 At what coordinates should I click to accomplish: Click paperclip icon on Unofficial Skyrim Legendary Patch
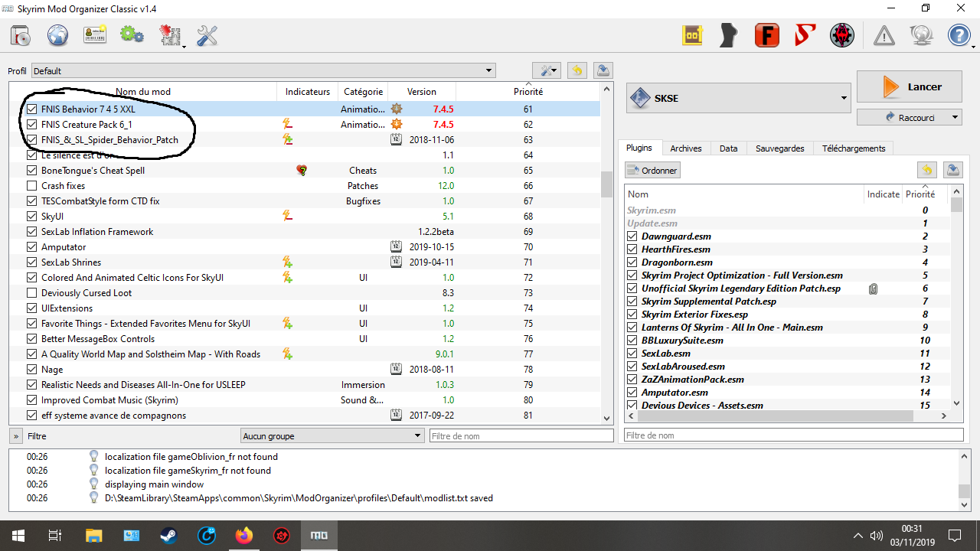coord(873,289)
